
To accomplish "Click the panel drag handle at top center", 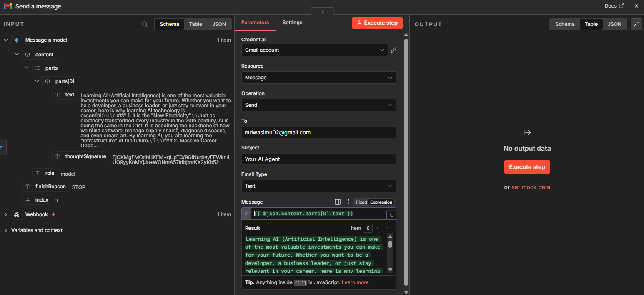I will click(322, 12).
